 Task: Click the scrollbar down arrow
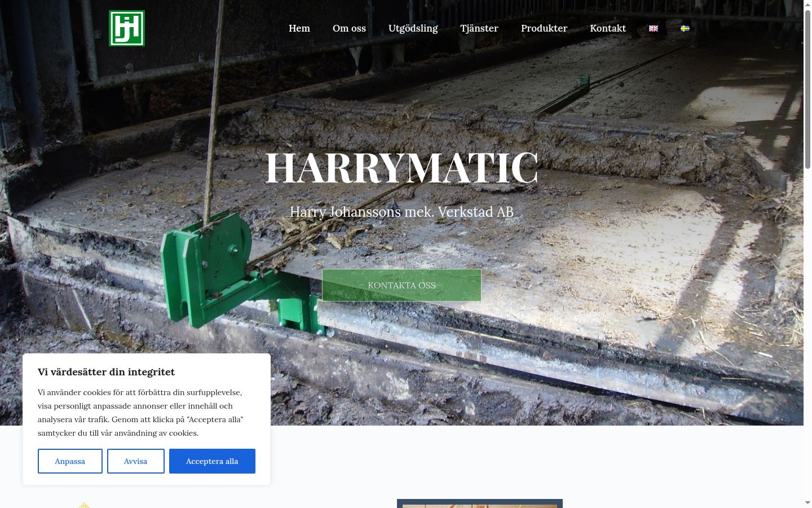click(807, 503)
